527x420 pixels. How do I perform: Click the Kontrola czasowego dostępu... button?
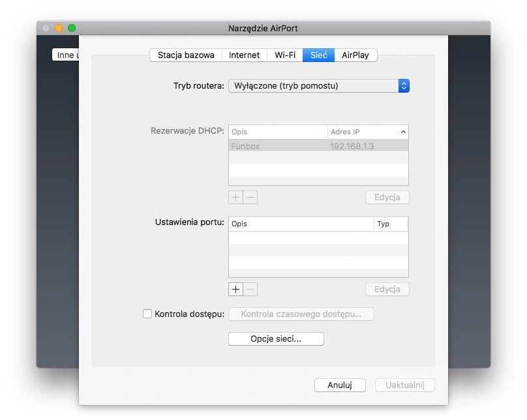(301, 314)
